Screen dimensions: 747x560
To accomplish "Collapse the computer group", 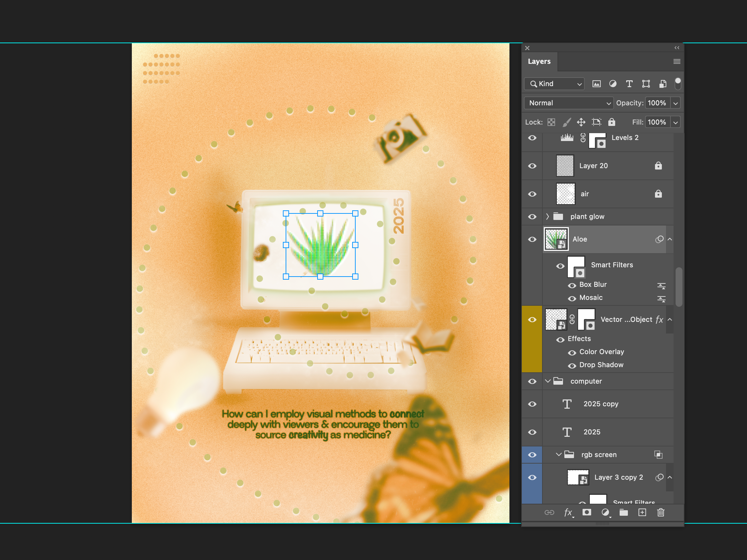I will pyautogui.click(x=548, y=381).
